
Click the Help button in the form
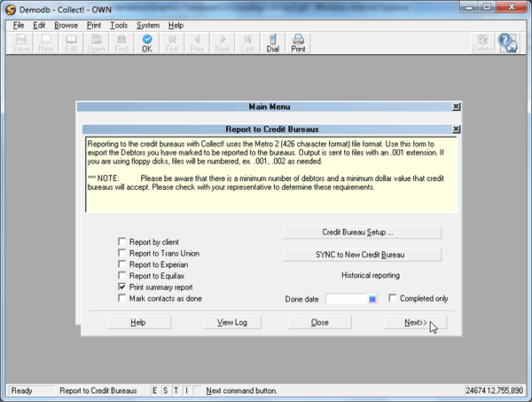pyautogui.click(x=139, y=322)
